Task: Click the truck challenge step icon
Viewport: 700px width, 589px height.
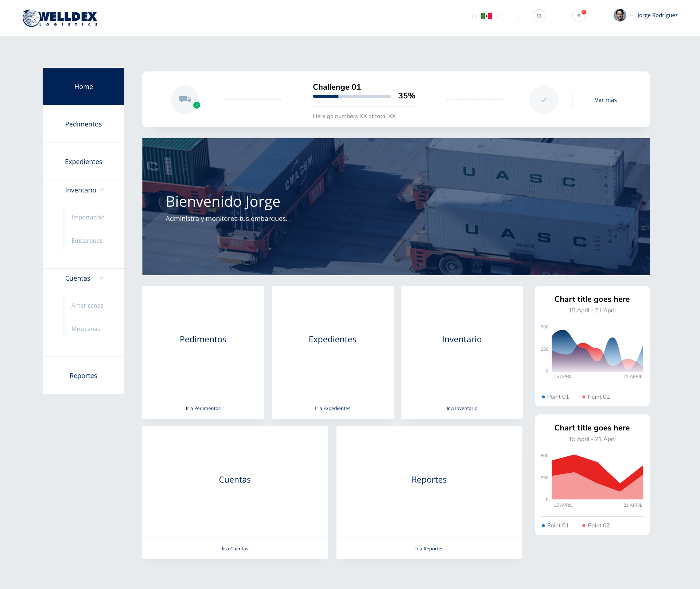Action: click(x=185, y=100)
